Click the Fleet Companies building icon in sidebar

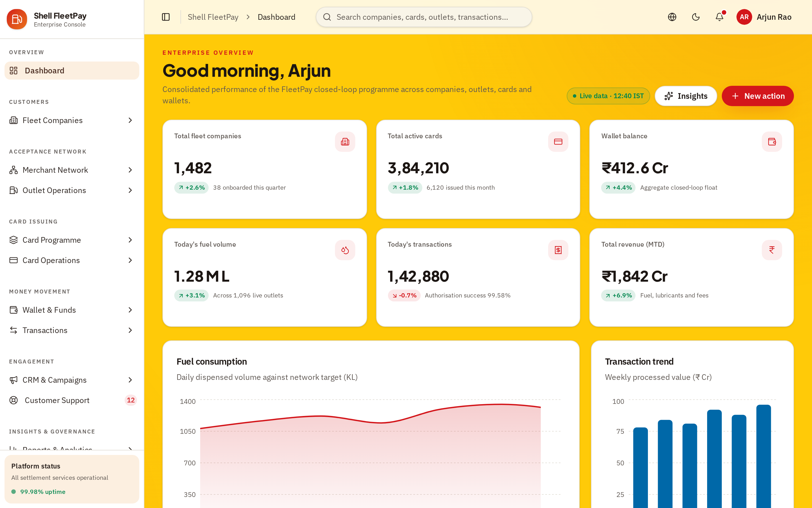(14, 120)
